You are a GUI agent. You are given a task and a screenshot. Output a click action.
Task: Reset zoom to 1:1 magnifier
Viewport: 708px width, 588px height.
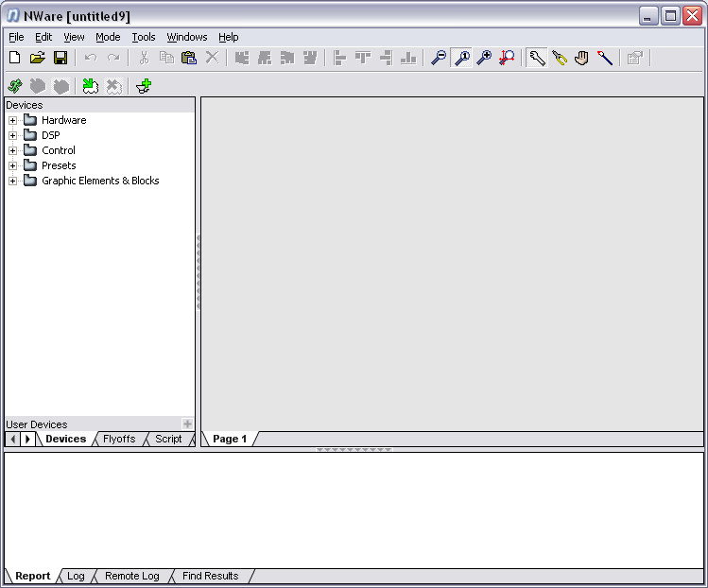pyautogui.click(x=461, y=58)
